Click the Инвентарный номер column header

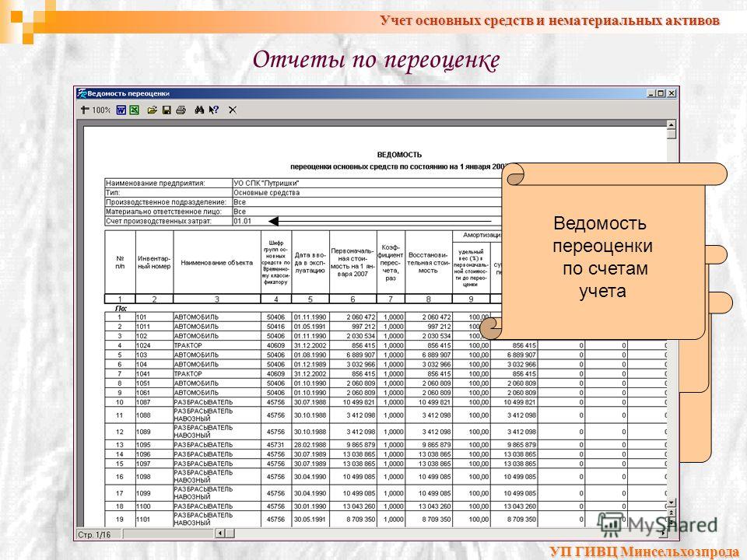[154, 262]
